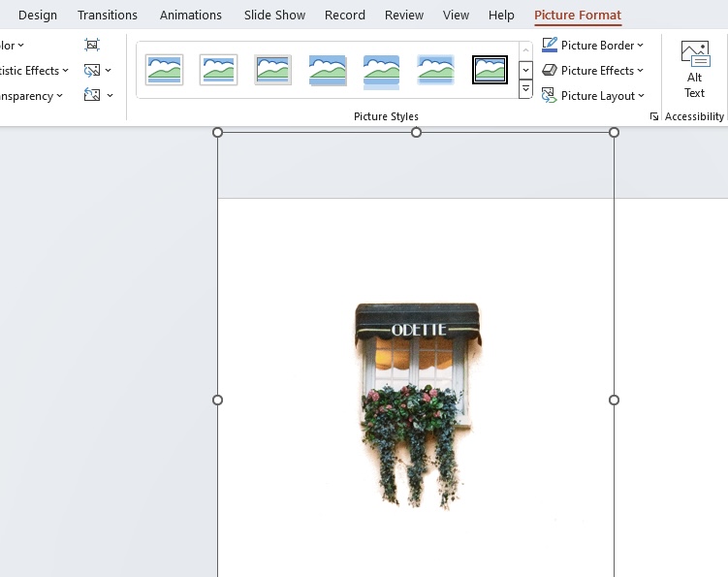Expand the Reset Picture dropdown arrow
The height and width of the screenshot is (577, 728).
[x=111, y=95]
